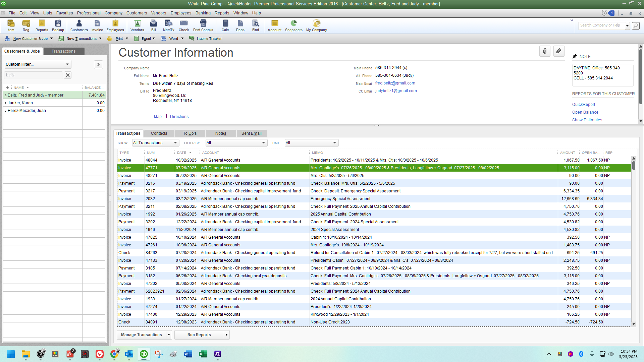Click the customer name search field
Screen dimensions: 644x362
pos(34,75)
